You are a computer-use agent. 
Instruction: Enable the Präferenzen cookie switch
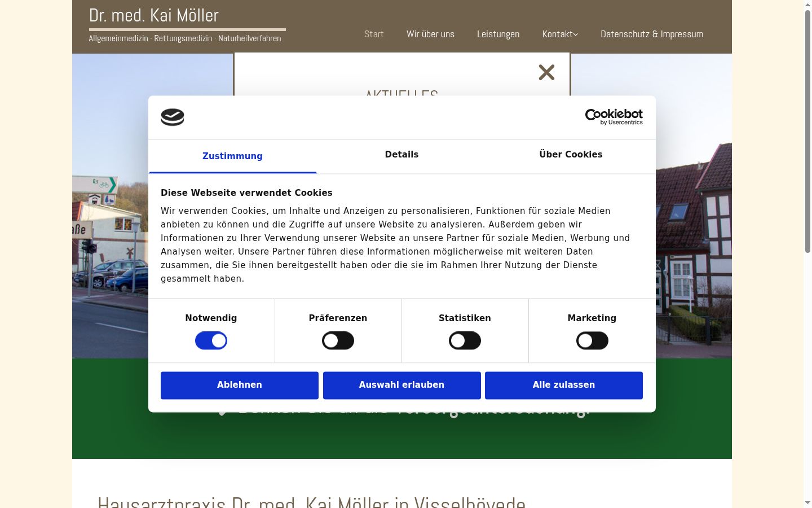[338, 341]
